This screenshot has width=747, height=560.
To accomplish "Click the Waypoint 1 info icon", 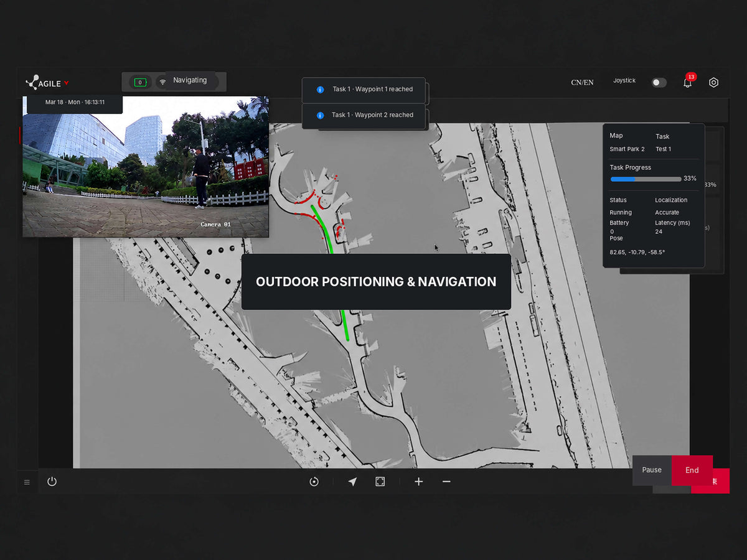I will click(x=320, y=90).
